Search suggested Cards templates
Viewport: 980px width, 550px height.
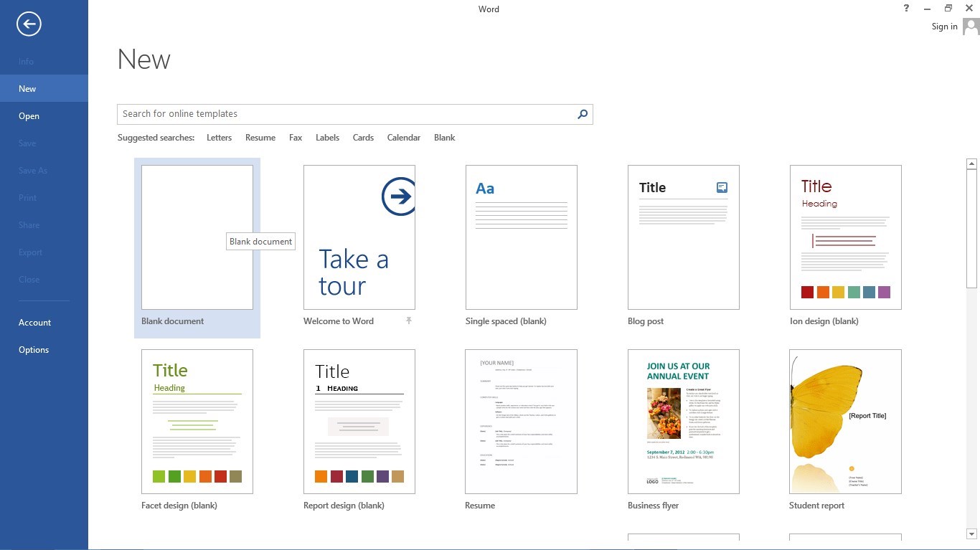[363, 138]
